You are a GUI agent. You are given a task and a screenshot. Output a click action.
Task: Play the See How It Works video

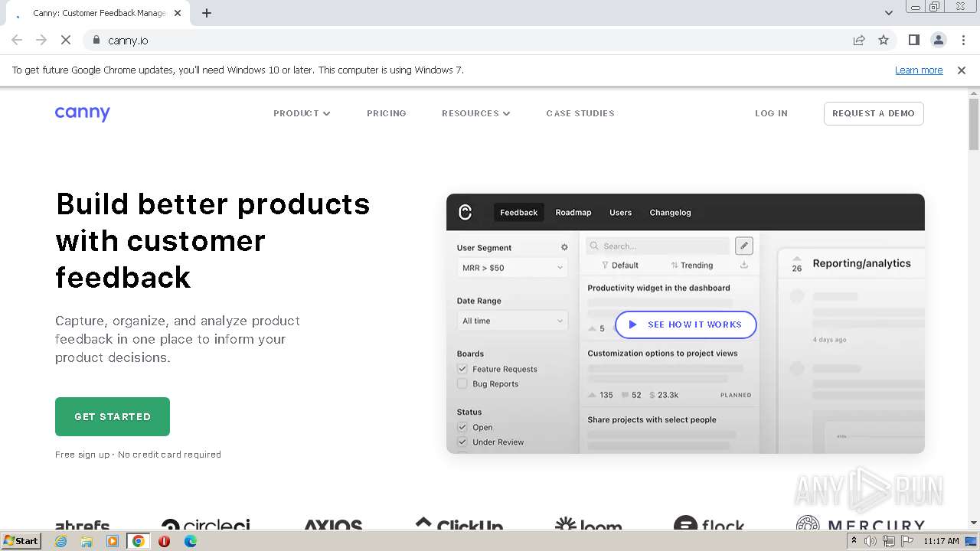click(x=685, y=324)
